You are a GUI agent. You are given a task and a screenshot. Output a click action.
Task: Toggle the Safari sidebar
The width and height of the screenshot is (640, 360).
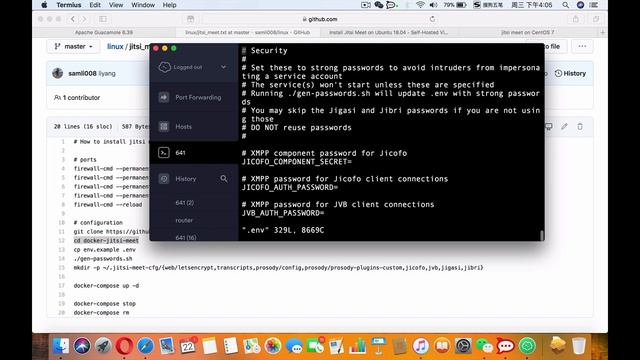pos(103,19)
